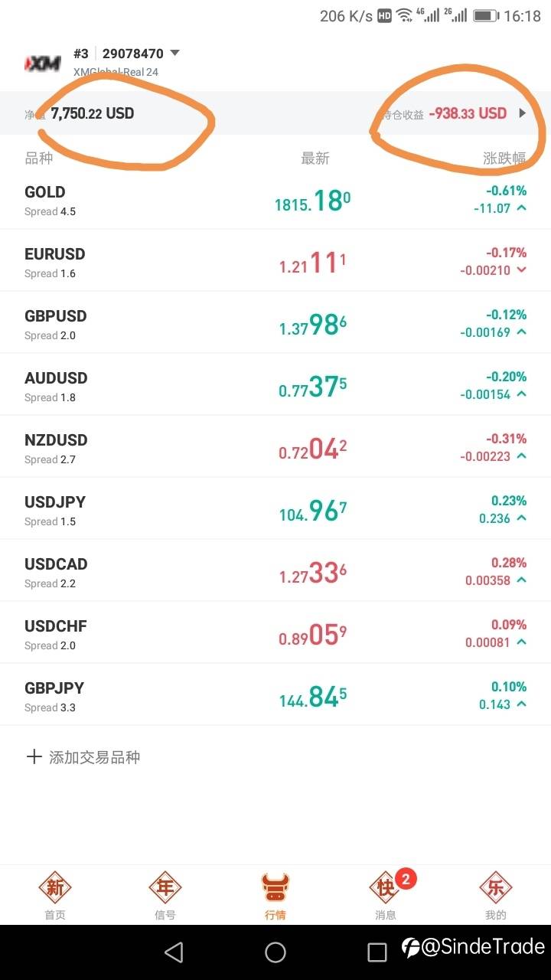Open the USDJPY quote row
This screenshot has width=551, height=980.
coord(275,509)
